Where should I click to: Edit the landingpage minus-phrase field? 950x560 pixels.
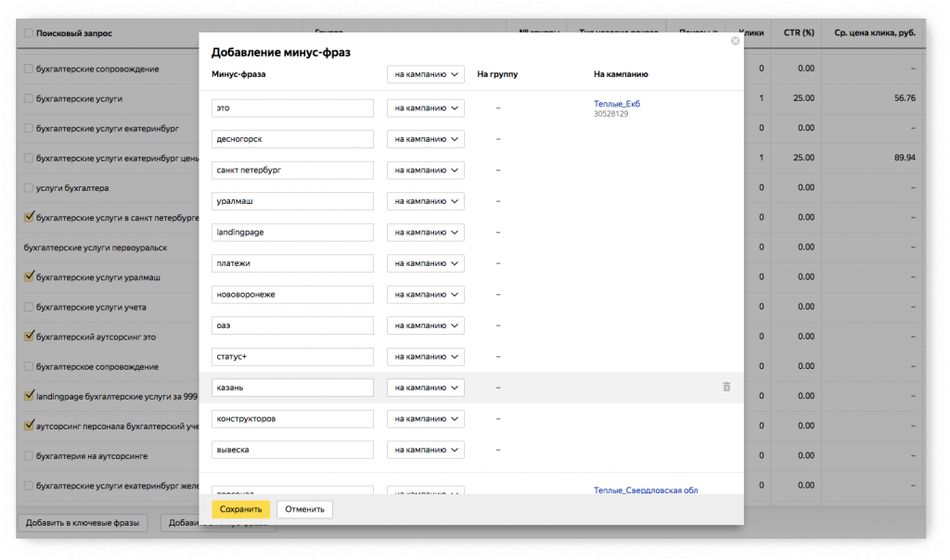tap(292, 232)
